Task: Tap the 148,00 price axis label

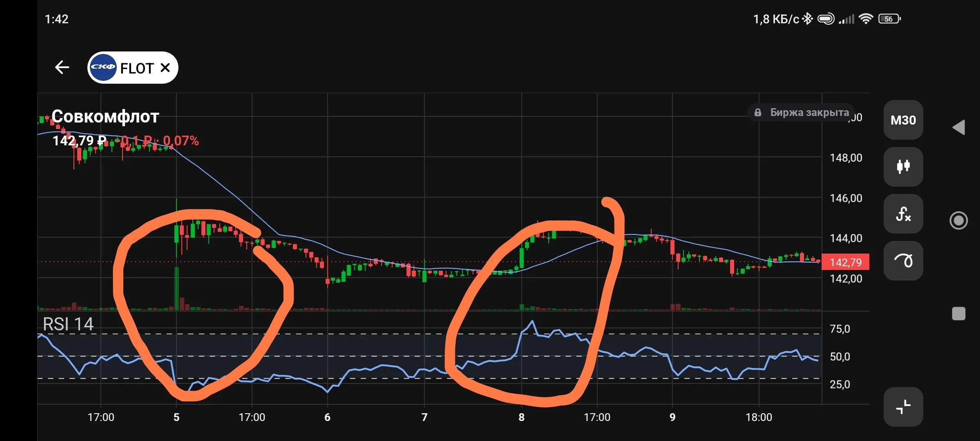Action: click(846, 158)
